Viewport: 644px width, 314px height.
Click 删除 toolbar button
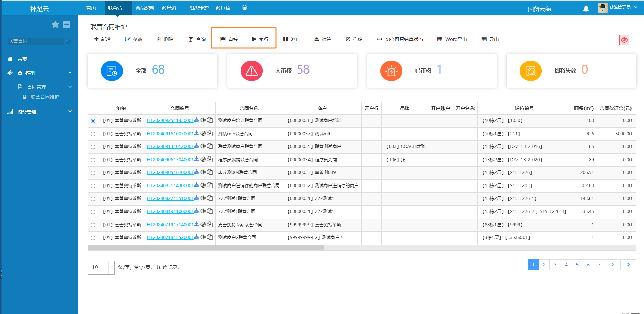[x=165, y=39]
